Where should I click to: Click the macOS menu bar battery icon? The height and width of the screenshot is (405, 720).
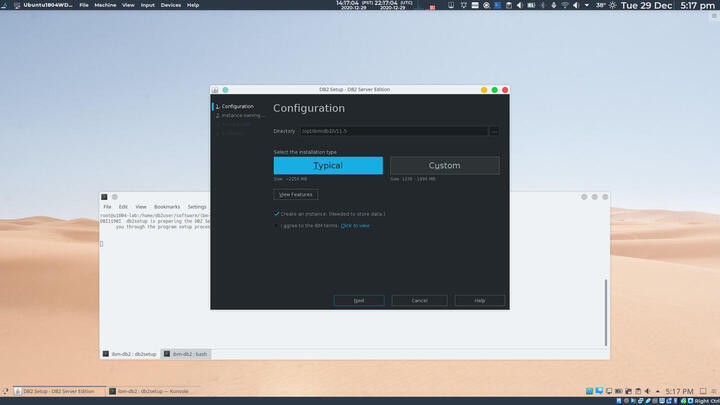[531, 5]
